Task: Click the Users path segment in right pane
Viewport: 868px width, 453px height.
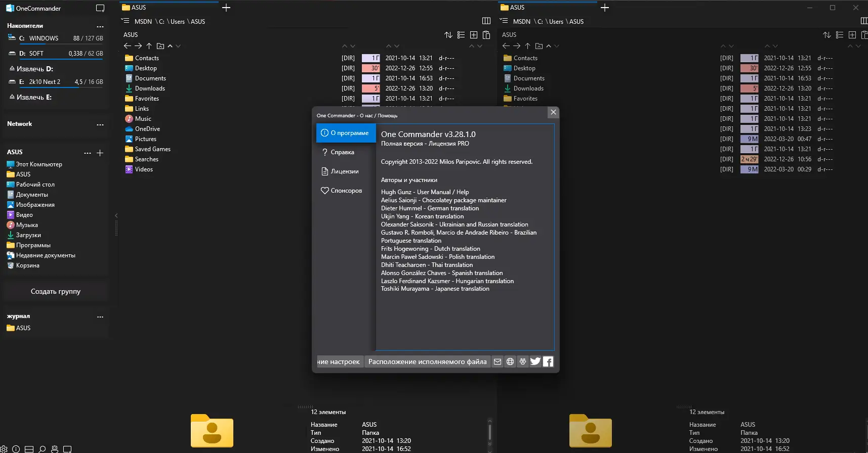Action: [x=556, y=21]
